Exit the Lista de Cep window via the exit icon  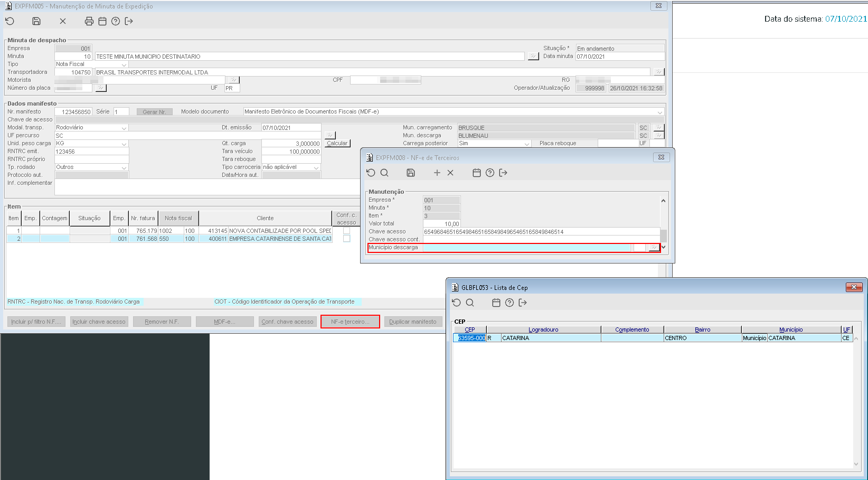click(523, 303)
